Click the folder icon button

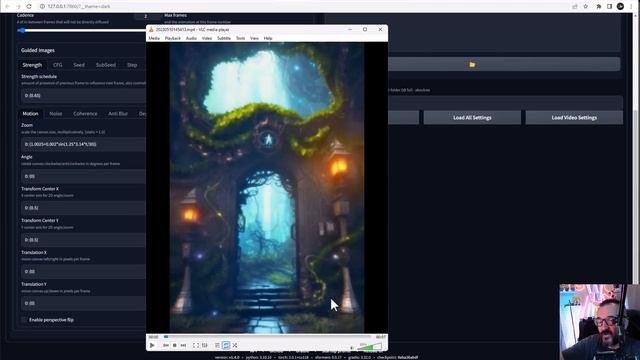[x=504, y=64]
